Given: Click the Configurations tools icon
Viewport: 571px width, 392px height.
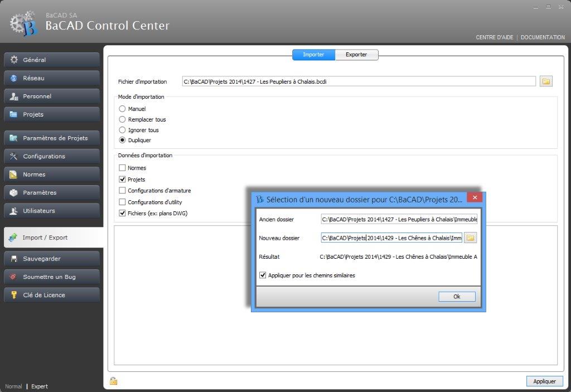Looking at the screenshot, I should [14, 156].
